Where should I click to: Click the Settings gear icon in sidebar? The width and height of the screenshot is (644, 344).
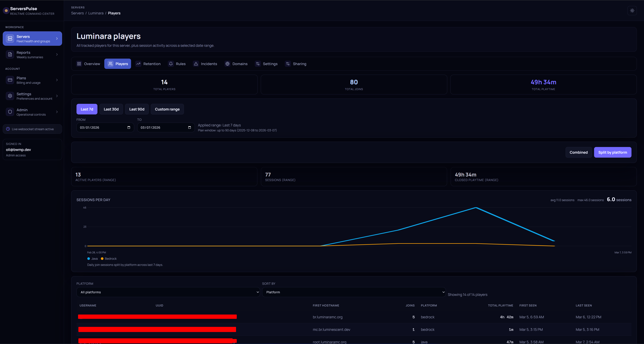10,96
